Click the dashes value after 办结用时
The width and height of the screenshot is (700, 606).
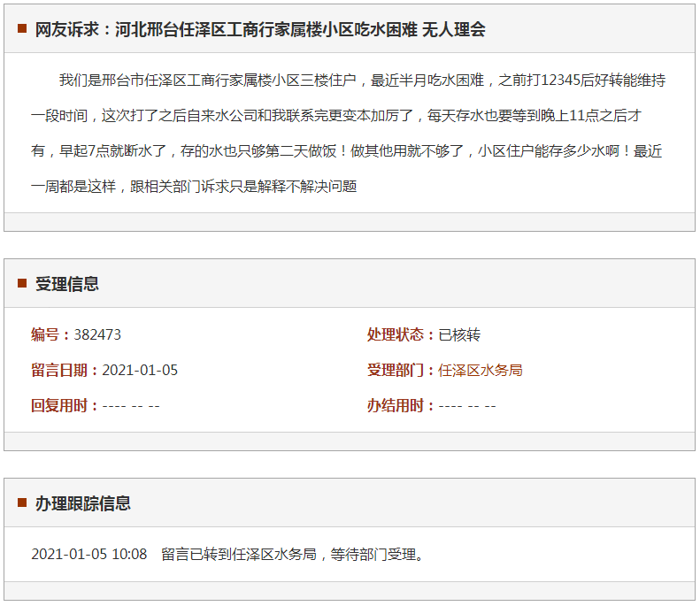pyautogui.click(x=467, y=406)
